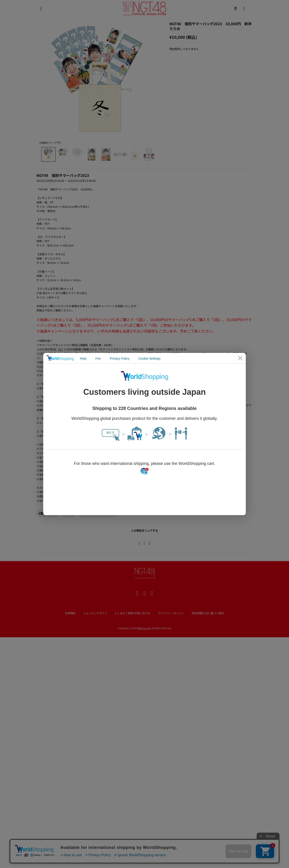Open 特定商取引法に基づく表記 footer link
This screenshot has height=868, width=289.
pos(208,613)
